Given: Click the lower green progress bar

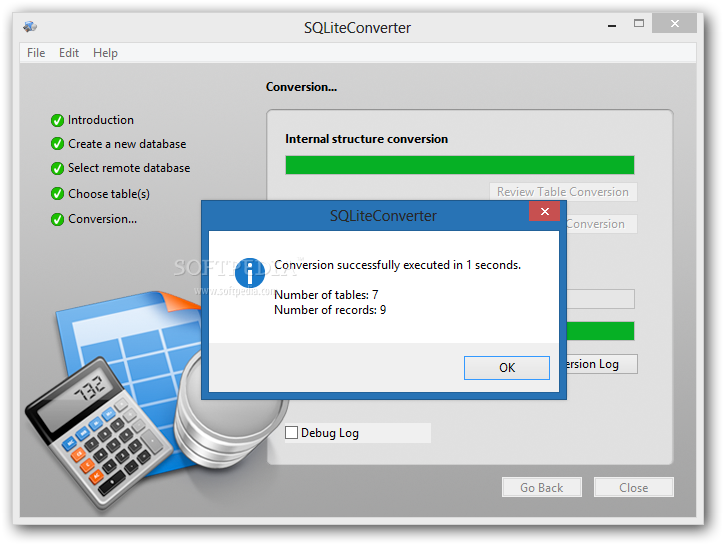Looking at the screenshot, I should 600,331.
